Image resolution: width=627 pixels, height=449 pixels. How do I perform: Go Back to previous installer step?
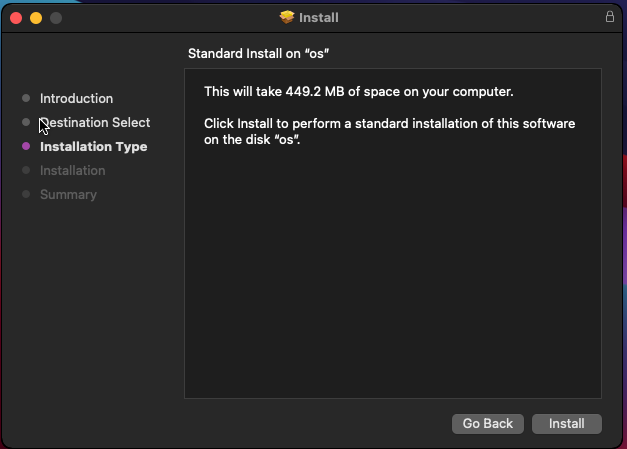(488, 424)
